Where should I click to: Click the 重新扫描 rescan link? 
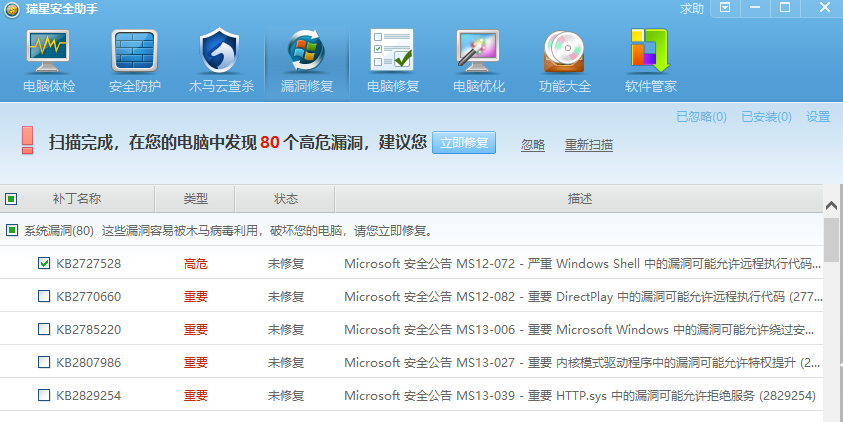coord(589,145)
